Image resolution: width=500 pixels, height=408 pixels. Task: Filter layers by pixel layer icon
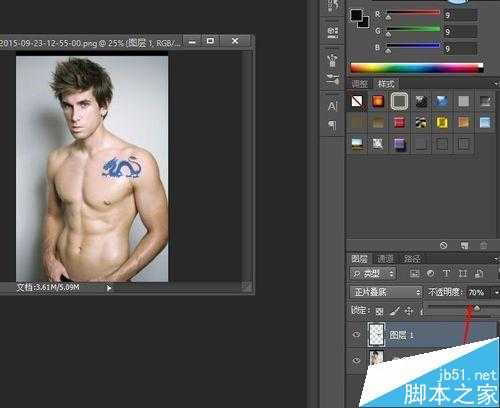tap(414, 274)
